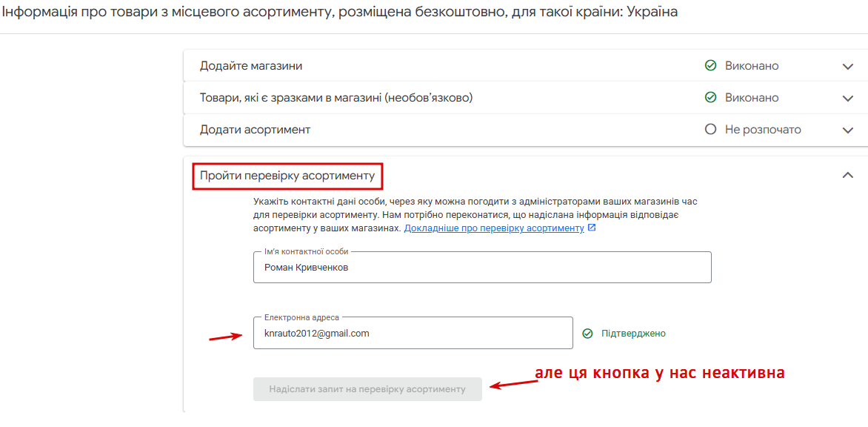Click green checkmark beside "Додайте магазини" status
Screen dimensions: 868x427
coord(710,66)
